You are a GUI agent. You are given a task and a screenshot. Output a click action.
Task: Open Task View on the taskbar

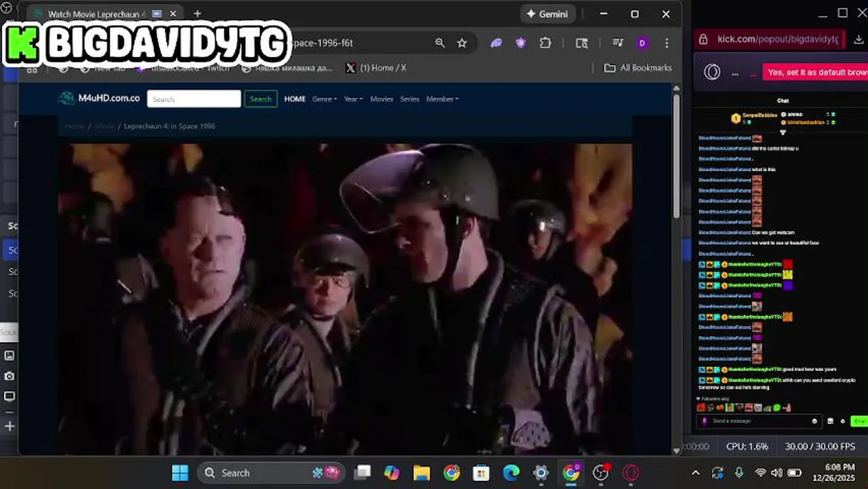[363, 473]
